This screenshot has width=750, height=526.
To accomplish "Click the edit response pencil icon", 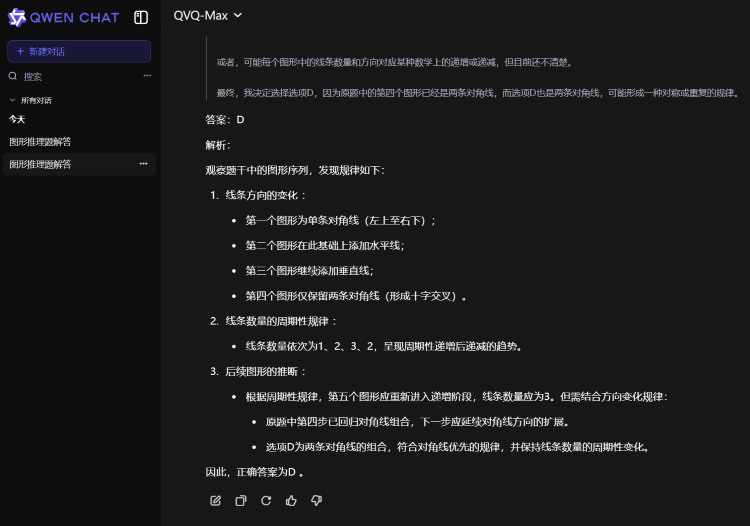I will [216, 501].
